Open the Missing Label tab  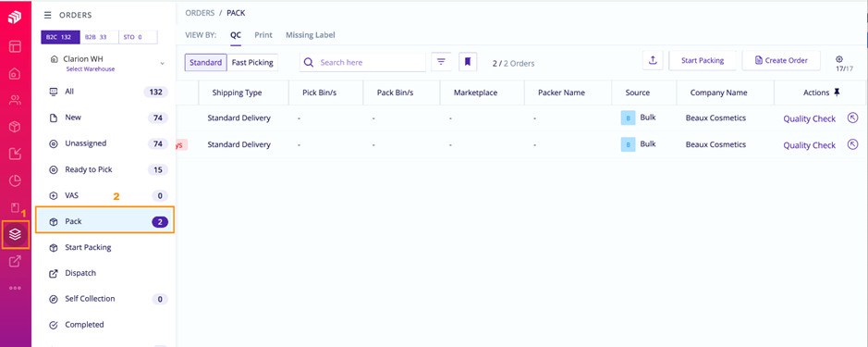click(311, 35)
